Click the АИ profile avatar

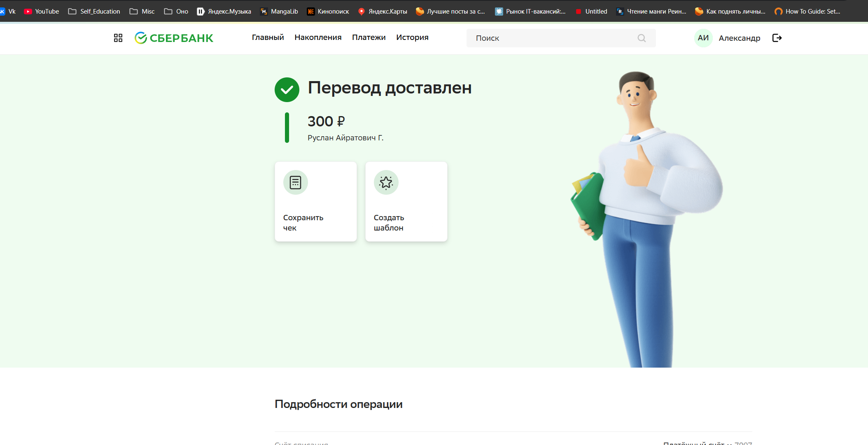click(703, 38)
